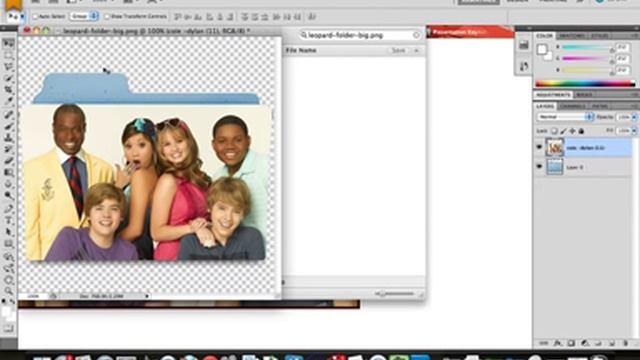Select the Lasso tool
The width and height of the screenshot is (640, 360).
[9, 67]
